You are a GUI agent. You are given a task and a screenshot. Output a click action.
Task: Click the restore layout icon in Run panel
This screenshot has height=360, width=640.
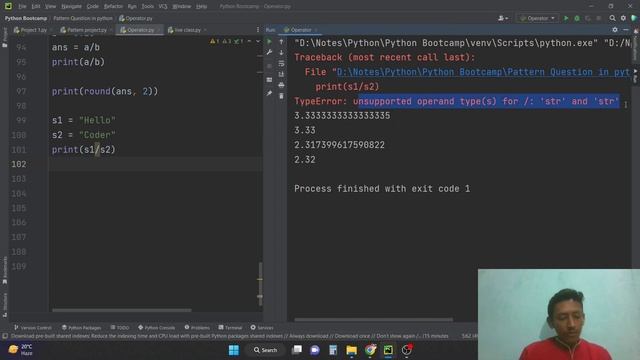point(269,80)
